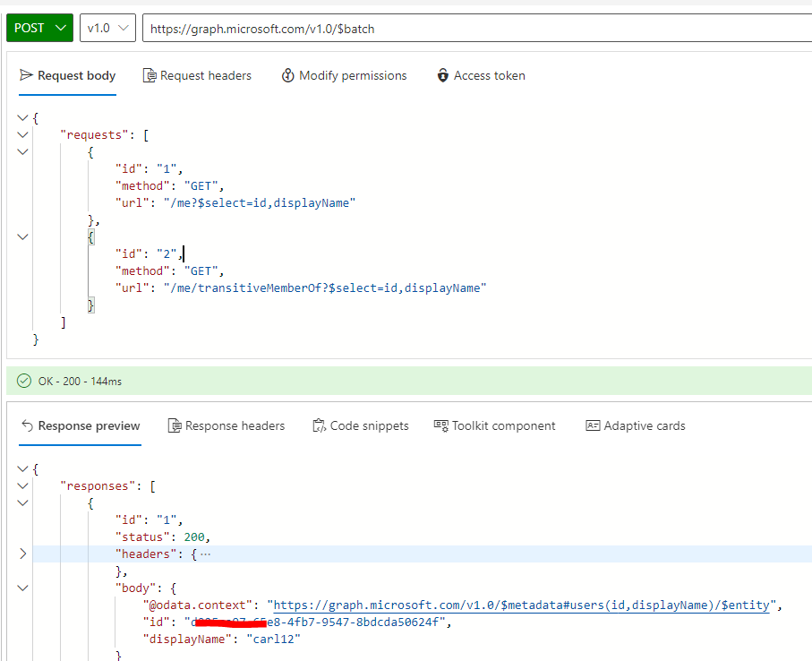Click the Response headers document icon
This screenshot has height=661, width=812.
pos(175,425)
